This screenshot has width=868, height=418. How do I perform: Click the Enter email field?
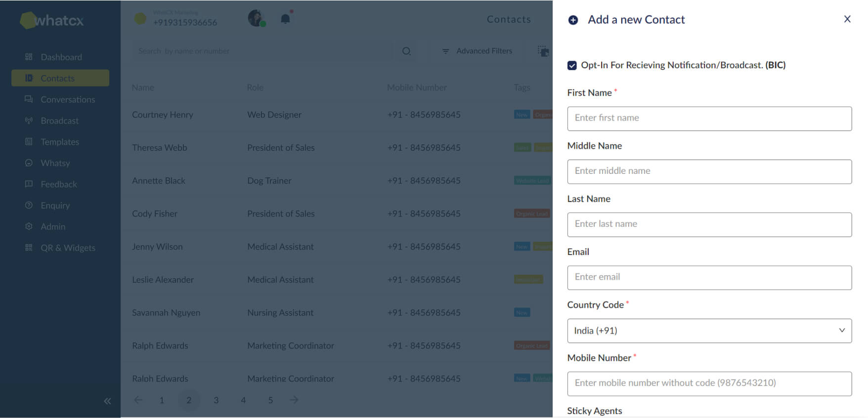click(709, 278)
